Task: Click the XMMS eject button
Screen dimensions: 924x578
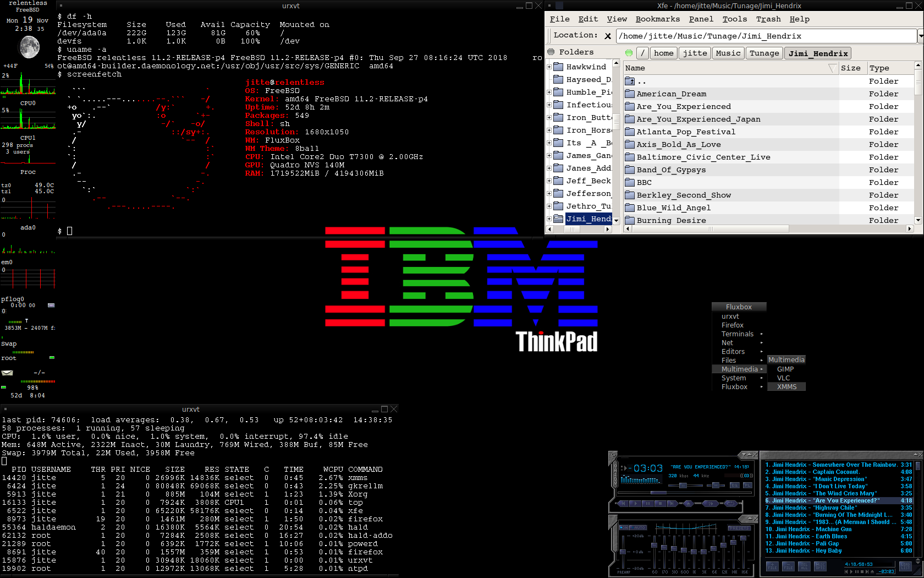Action: 687,504
